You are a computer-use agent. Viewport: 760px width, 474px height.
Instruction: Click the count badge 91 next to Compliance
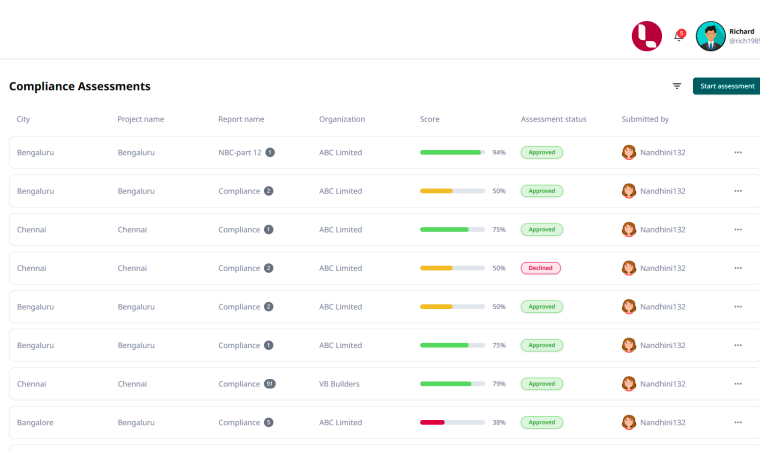(270, 384)
